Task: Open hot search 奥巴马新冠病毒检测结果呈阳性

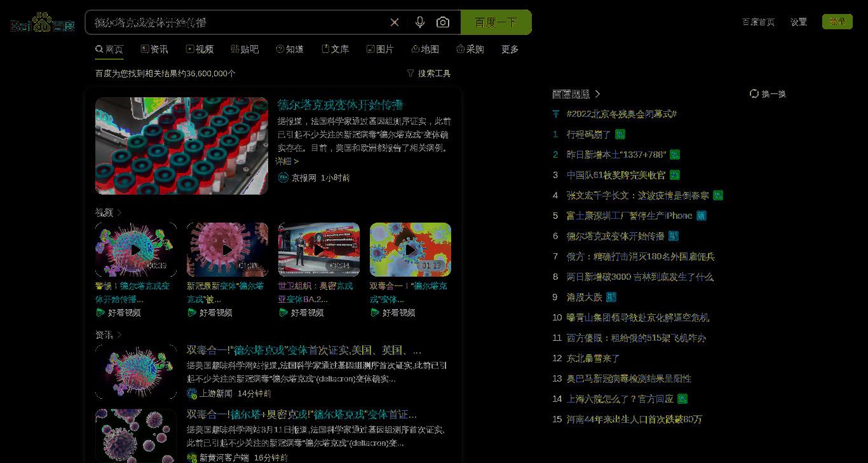Action: (x=629, y=378)
